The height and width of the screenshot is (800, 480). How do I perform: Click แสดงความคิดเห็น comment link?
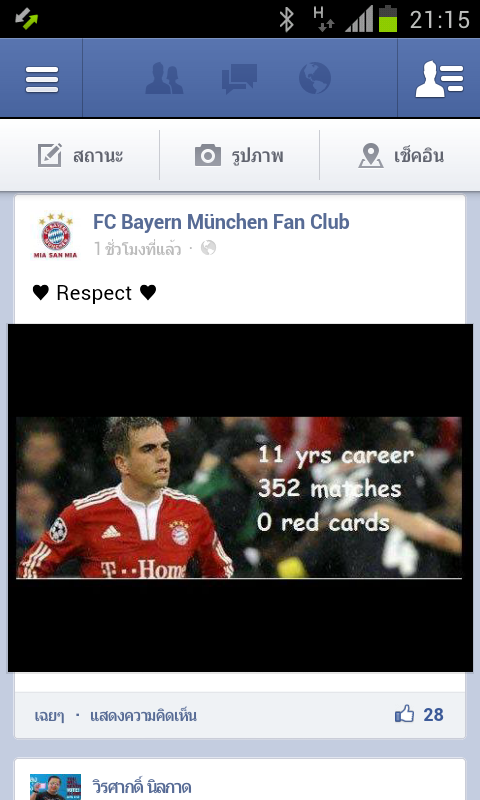coord(143,715)
